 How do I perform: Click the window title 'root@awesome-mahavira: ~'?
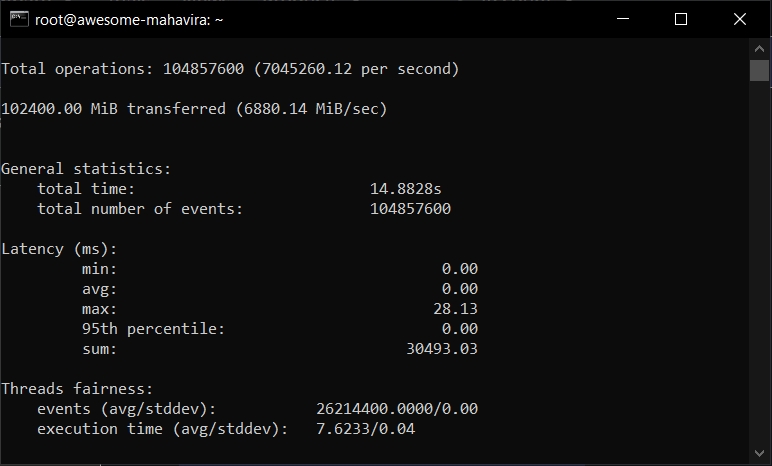coord(129,20)
